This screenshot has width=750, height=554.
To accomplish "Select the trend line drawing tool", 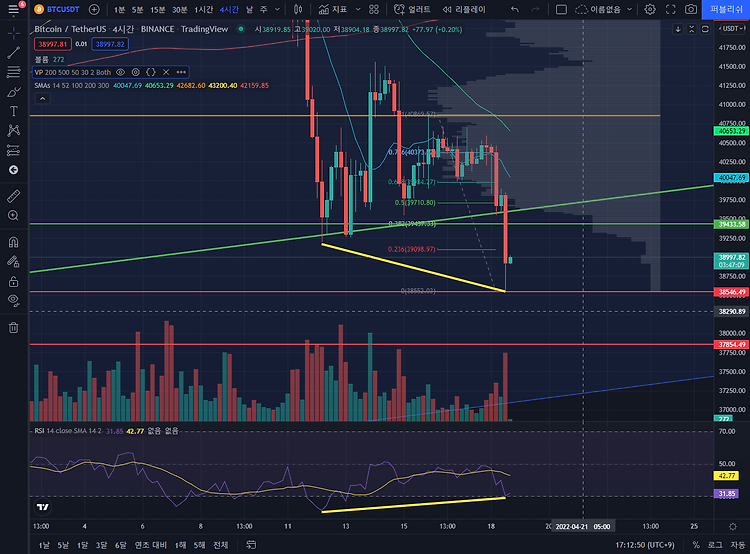I will point(13,53).
